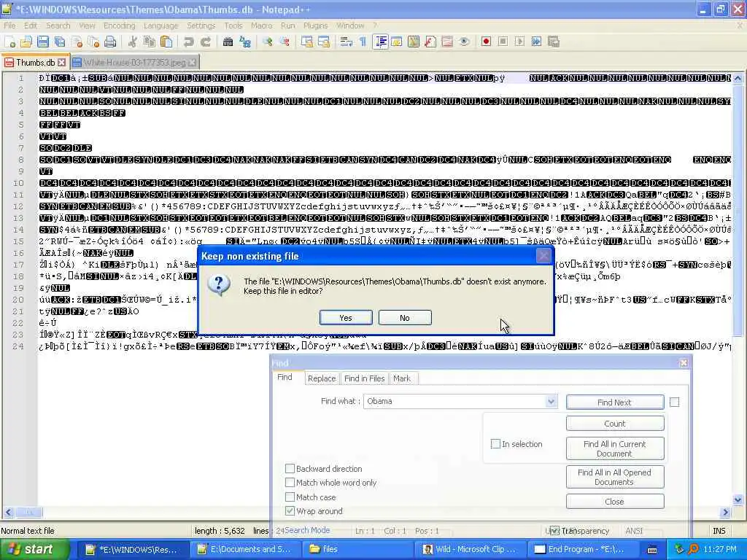Image resolution: width=747 pixels, height=560 pixels.
Task: Toggle word wrap toolbar icon
Action: [x=347, y=42]
